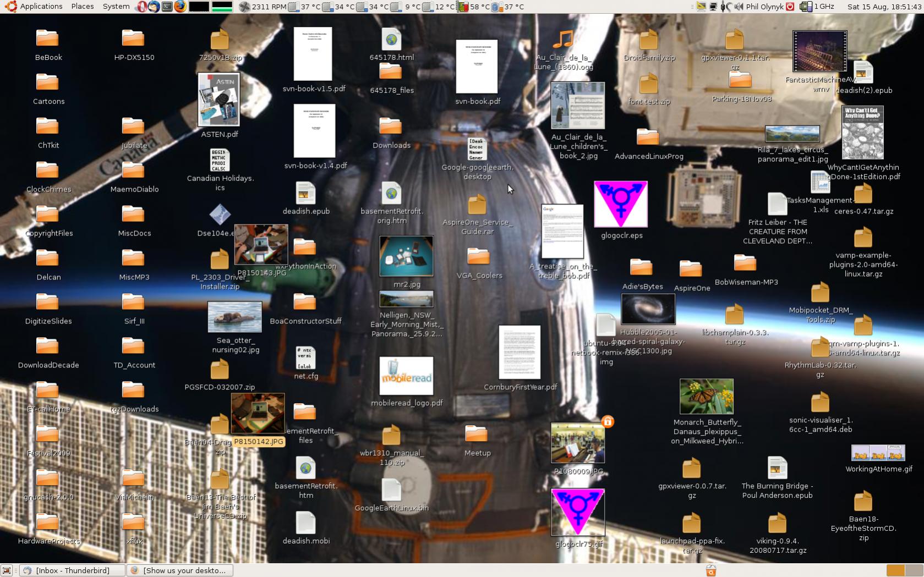Select the Canadian Holidays.ics calendar file
The height and width of the screenshot is (577, 924).
(x=220, y=170)
